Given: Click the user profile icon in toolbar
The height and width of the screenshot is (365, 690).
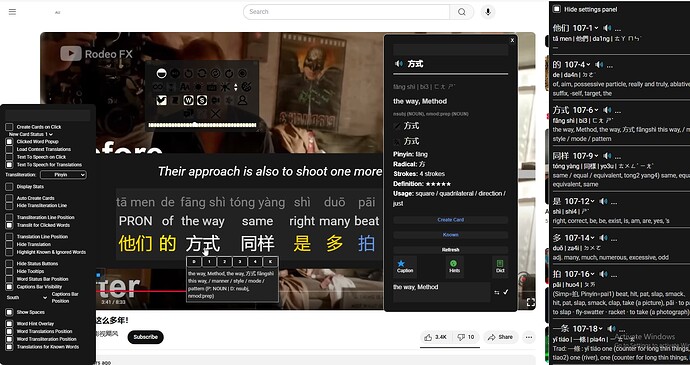Looking at the screenshot, I should point(242,100).
